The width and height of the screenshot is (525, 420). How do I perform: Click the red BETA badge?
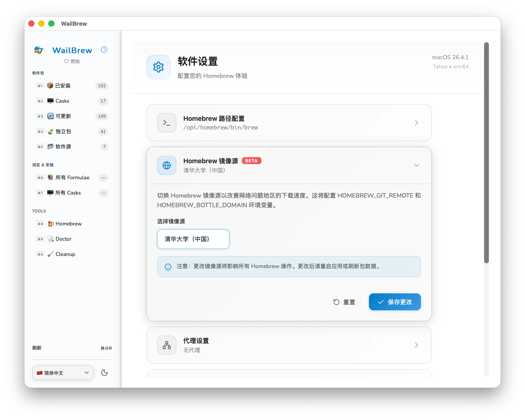251,161
